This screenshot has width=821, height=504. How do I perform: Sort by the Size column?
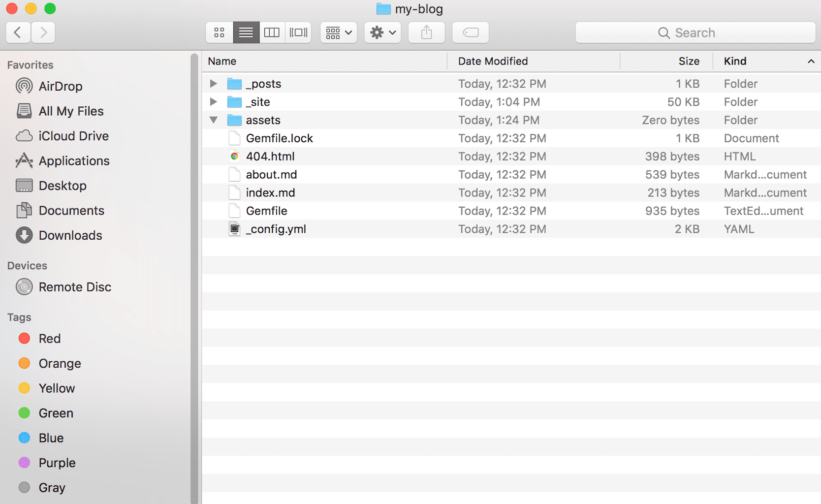(x=666, y=61)
